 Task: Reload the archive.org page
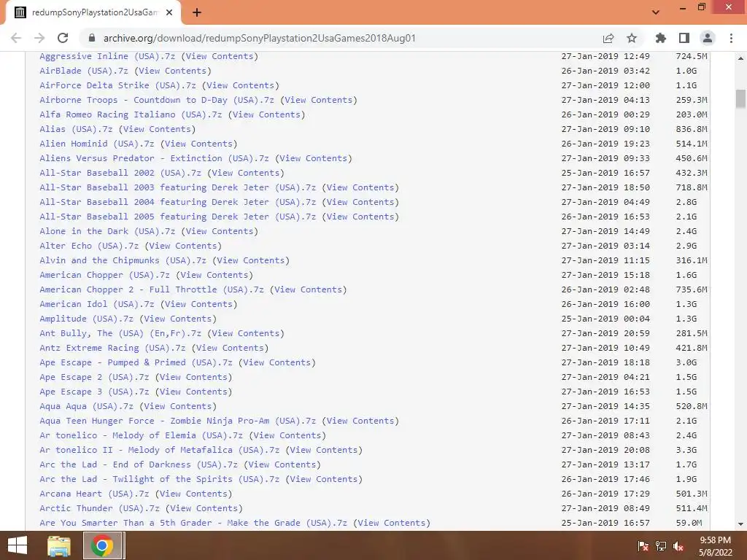click(x=63, y=38)
